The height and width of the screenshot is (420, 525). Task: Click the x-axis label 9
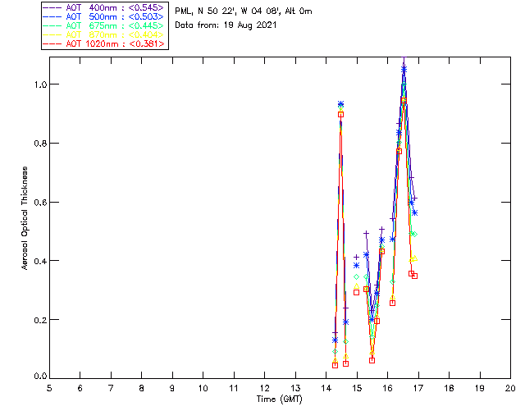[x=172, y=388]
